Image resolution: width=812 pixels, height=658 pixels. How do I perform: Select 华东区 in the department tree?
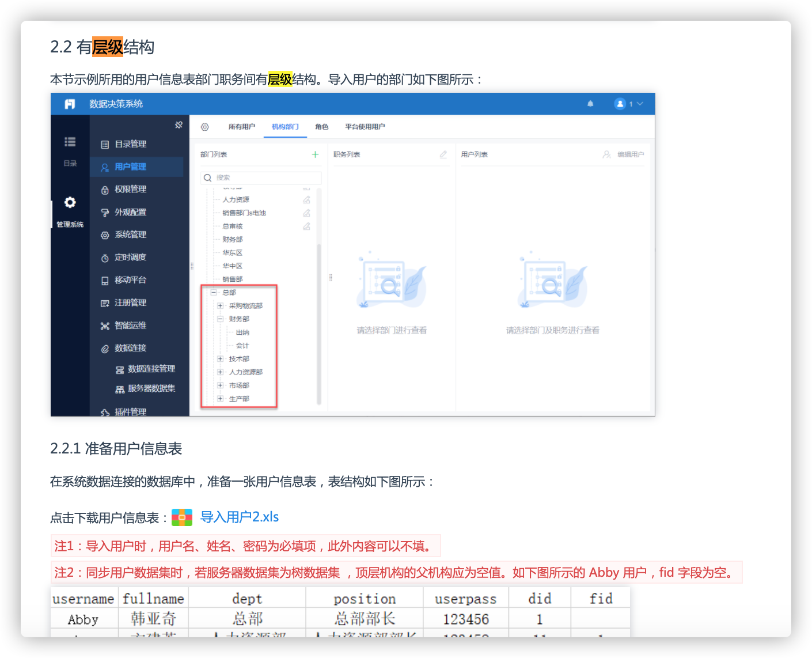click(x=233, y=252)
